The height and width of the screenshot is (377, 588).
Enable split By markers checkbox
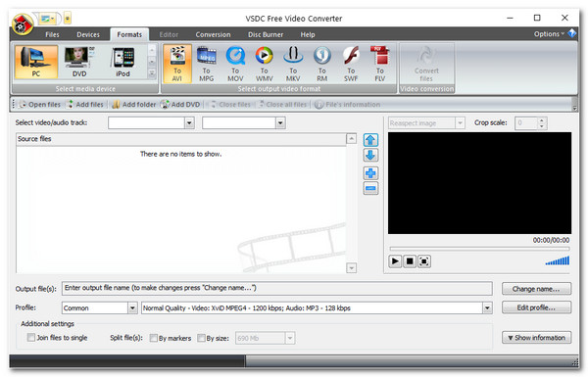(x=154, y=338)
